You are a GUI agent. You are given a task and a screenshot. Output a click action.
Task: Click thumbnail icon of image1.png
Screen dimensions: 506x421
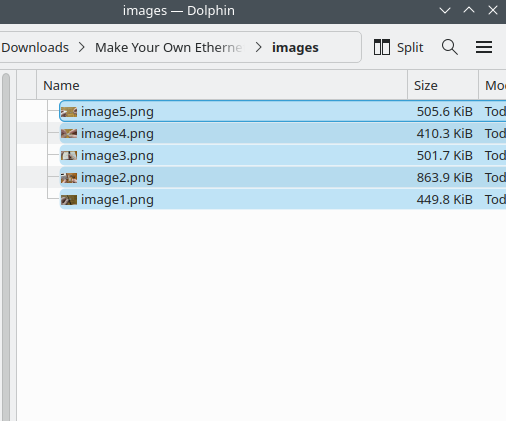point(69,200)
